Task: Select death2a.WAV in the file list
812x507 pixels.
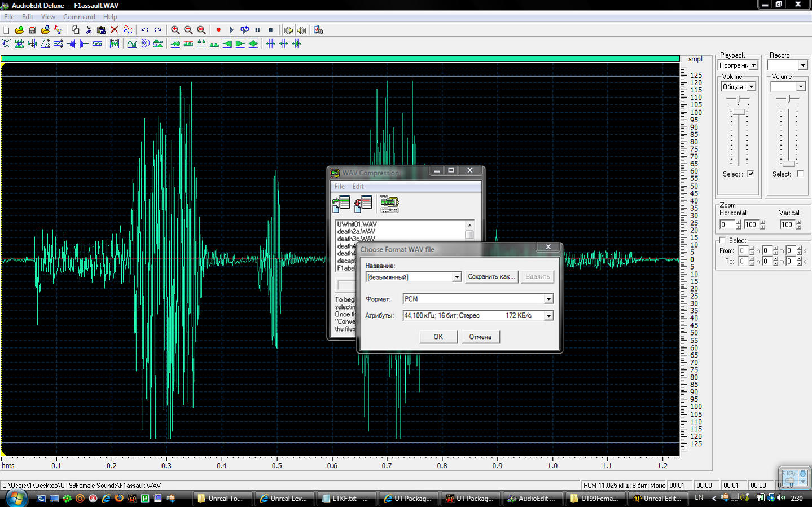Action: [x=356, y=231]
